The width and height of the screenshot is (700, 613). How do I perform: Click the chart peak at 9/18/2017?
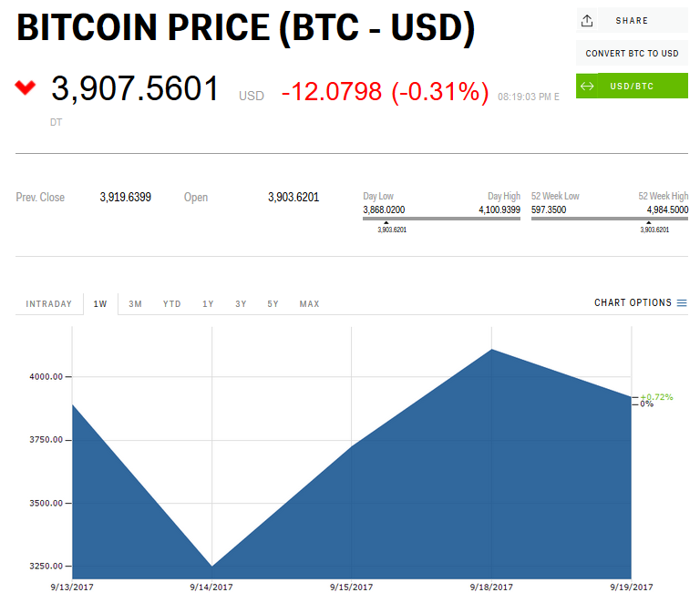click(492, 350)
